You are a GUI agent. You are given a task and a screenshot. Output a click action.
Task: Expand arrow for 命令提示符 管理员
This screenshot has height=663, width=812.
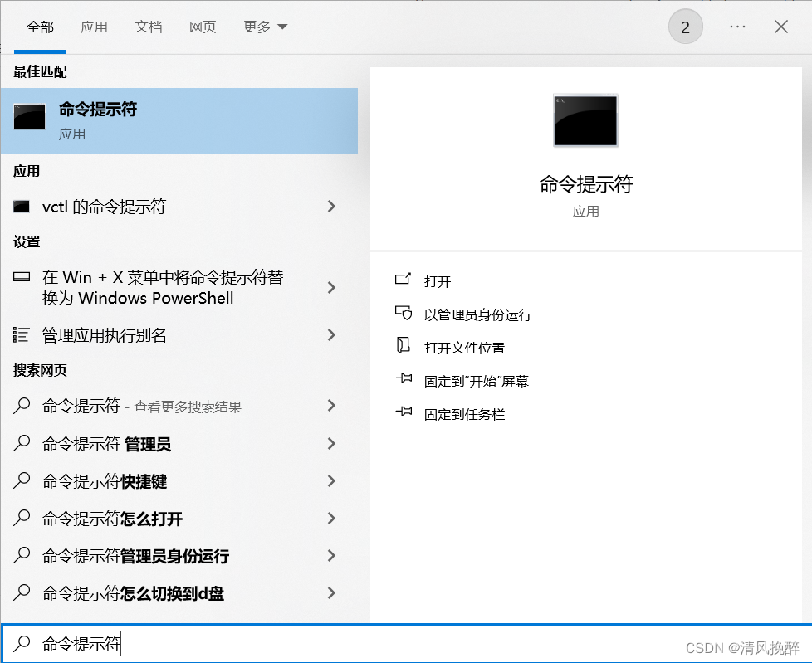click(331, 444)
